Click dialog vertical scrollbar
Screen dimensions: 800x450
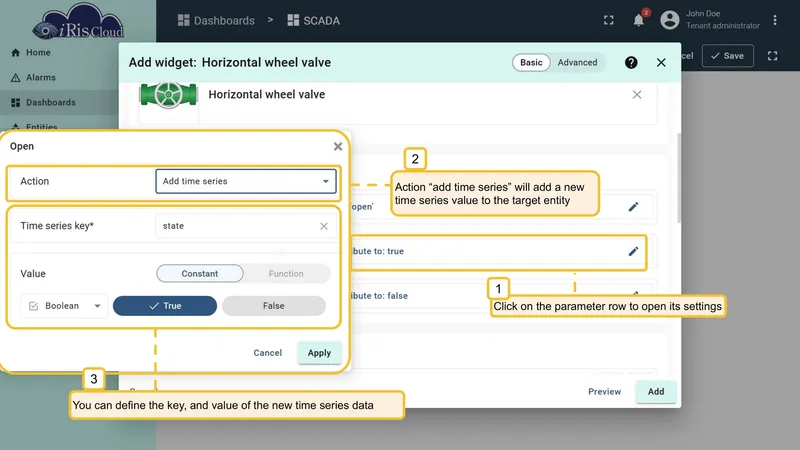coord(679,179)
